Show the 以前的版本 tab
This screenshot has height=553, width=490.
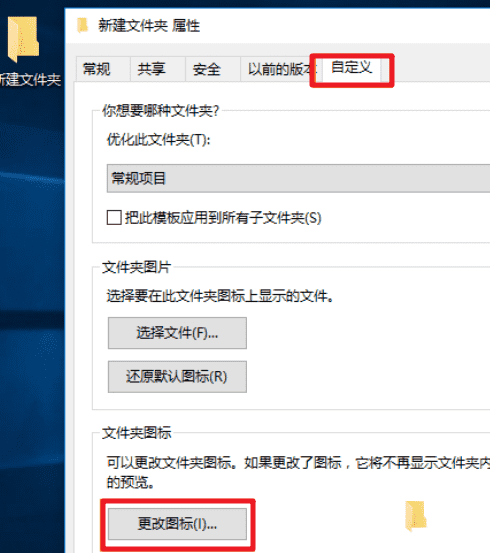point(279,69)
